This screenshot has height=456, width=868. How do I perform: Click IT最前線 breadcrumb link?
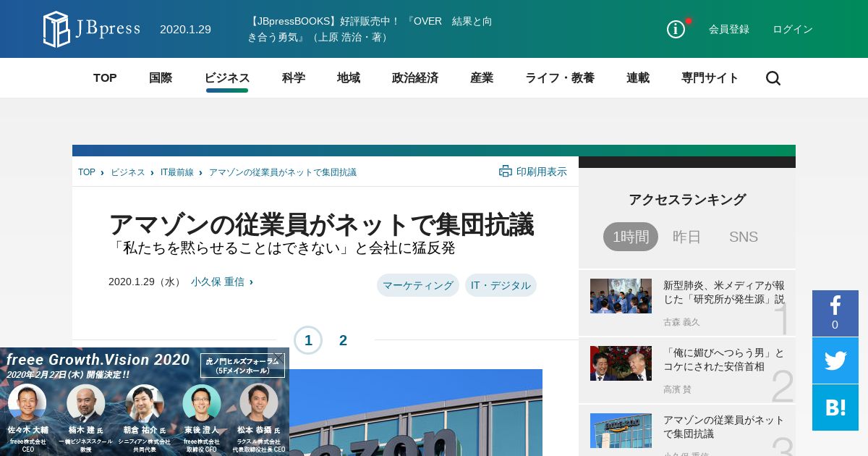[177, 172]
